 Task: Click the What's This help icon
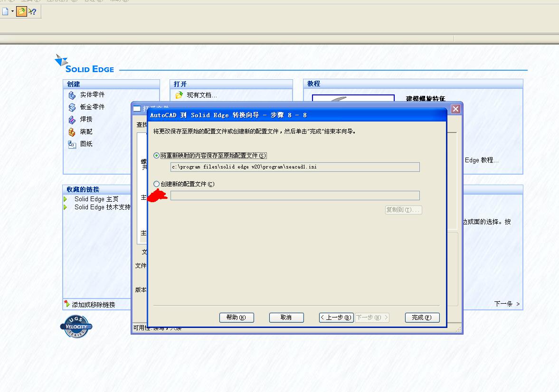32,11
